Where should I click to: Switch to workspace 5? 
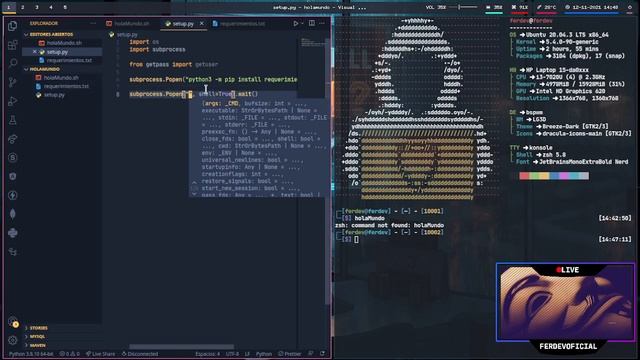pos(65,7)
